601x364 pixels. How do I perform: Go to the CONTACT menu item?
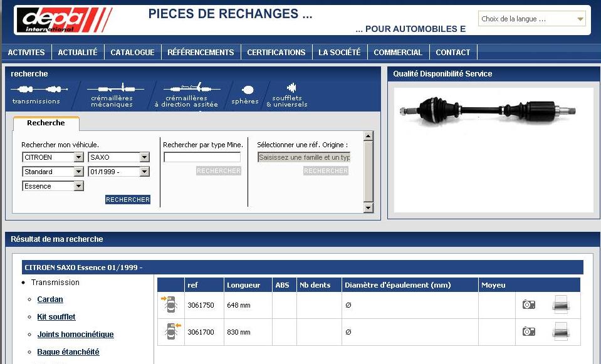(452, 53)
